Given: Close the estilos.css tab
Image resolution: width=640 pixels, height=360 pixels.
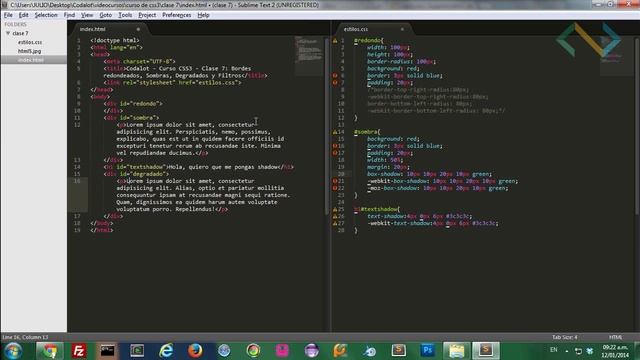Looking at the screenshot, I should click(402, 29).
